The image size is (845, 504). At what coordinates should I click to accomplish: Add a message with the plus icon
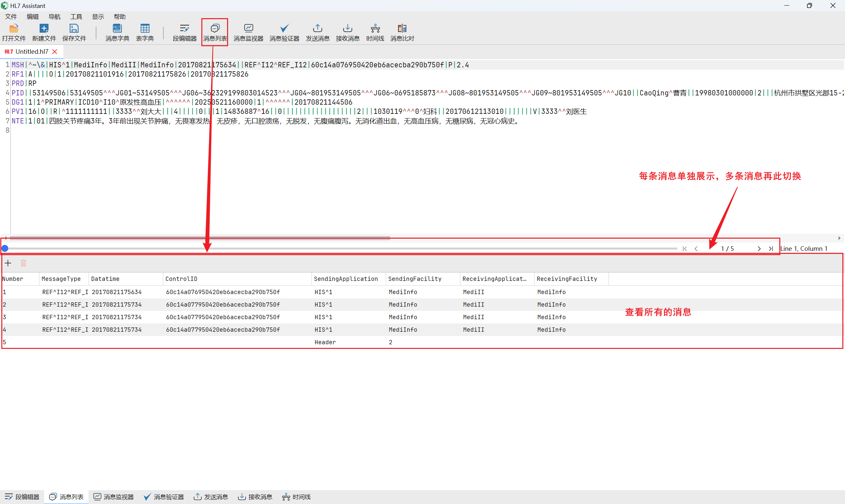[x=8, y=263]
